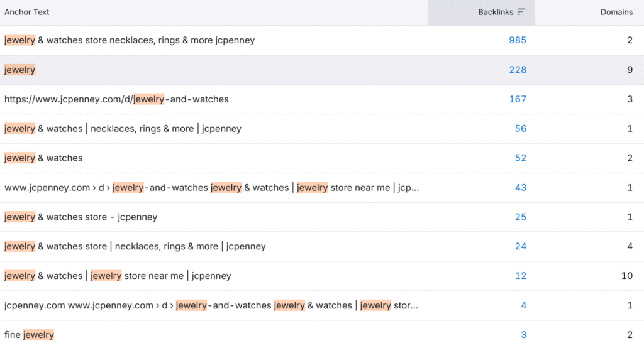
Task: Open the 228 backlinks count
Action: 518,70
